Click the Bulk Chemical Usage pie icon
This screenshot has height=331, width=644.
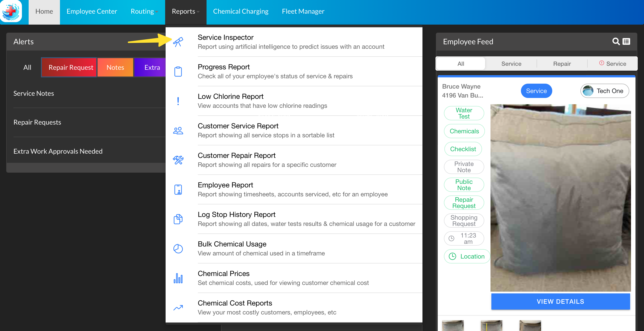(x=178, y=248)
